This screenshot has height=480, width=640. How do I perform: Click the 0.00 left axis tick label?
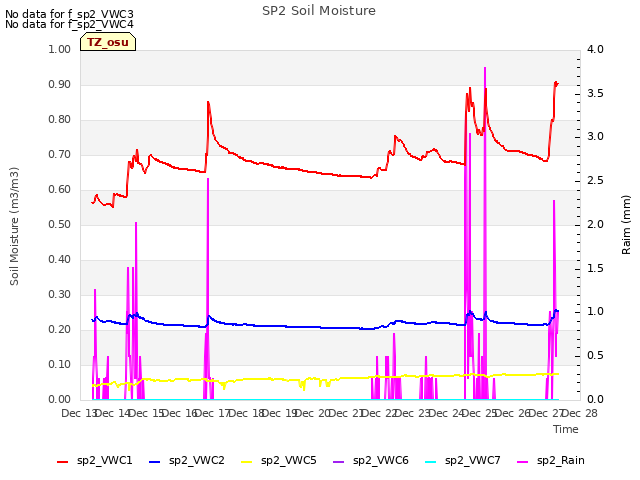[60, 400]
